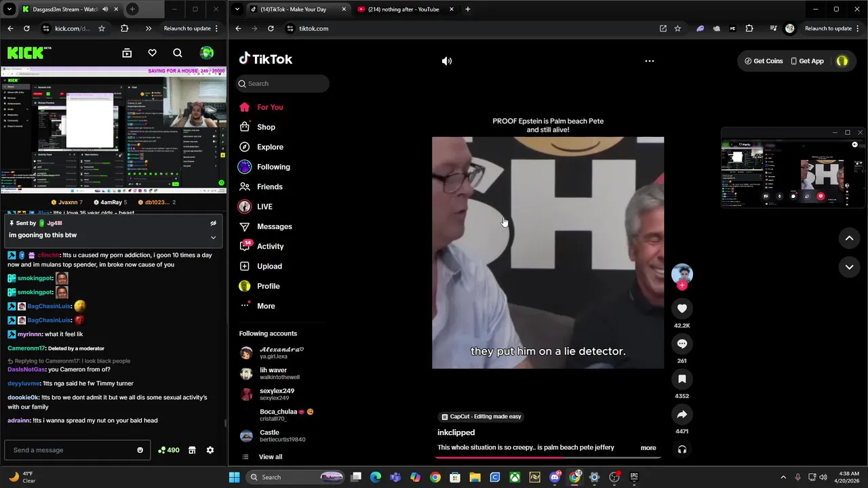
Task: Open tab search dropdown in TikTok window
Action: click(238, 9)
